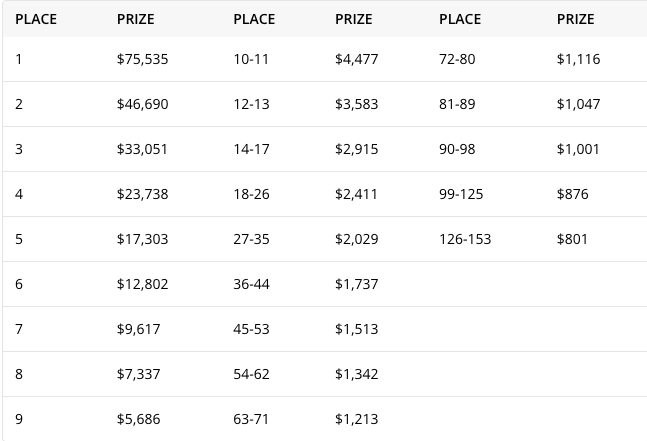
Task: Click the $1,213 prize amount
Action: coord(357,419)
